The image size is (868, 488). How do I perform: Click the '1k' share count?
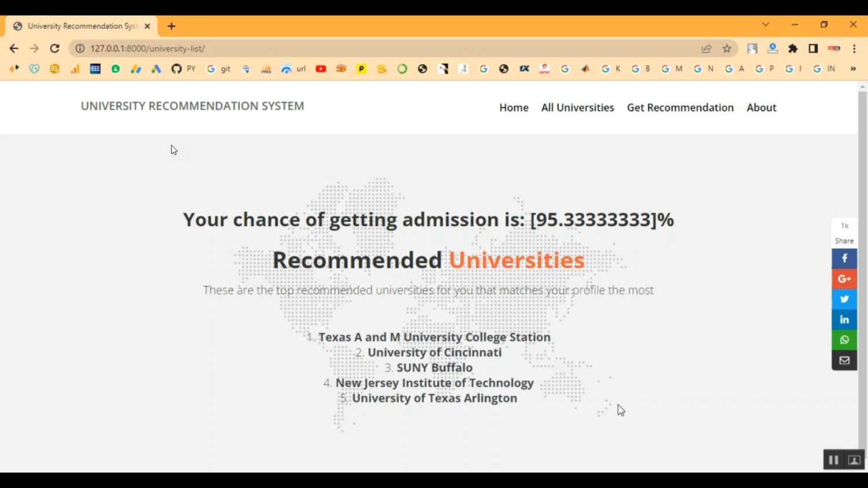pyautogui.click(x=844, y=225)
